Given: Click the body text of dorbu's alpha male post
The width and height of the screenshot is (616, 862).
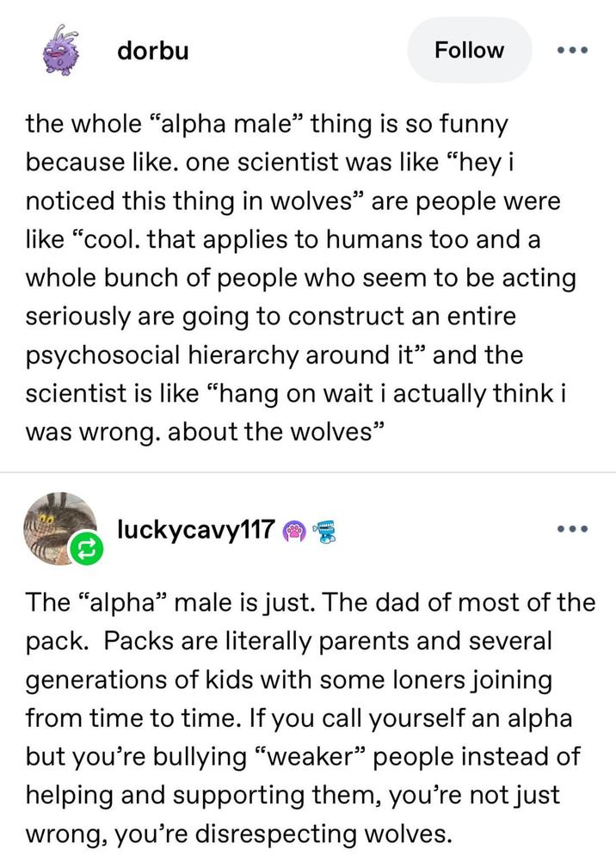Looking at the screenshot, I should (x=301, y=275).
